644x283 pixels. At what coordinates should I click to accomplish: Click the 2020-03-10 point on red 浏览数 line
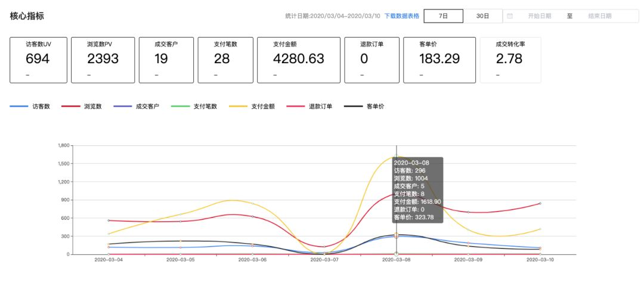click(x=540, y=203)
